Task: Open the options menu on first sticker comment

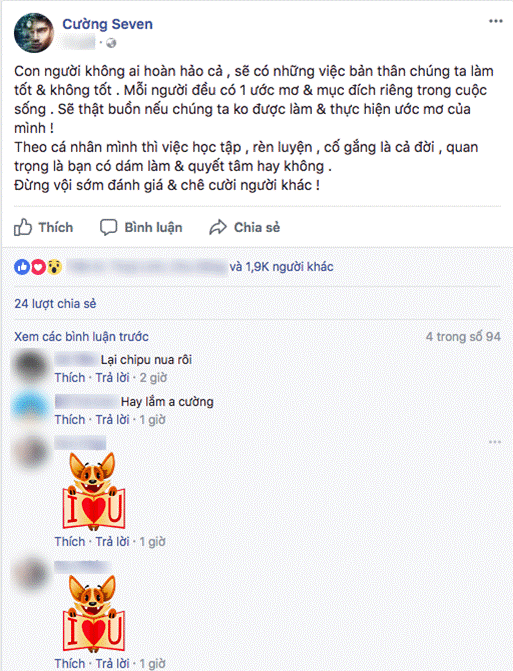Action: point(495,442)
